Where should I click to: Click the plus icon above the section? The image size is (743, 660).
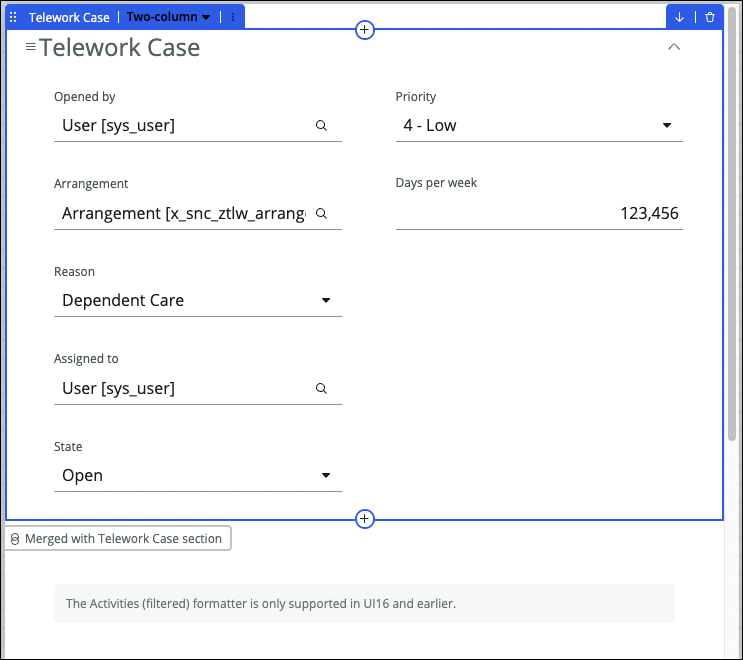pos(365,30)
